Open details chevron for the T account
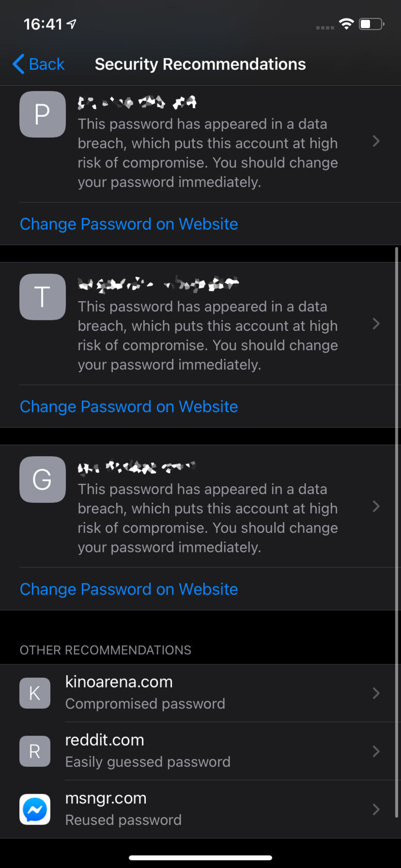The image size is (401, 868). point(376,324)
